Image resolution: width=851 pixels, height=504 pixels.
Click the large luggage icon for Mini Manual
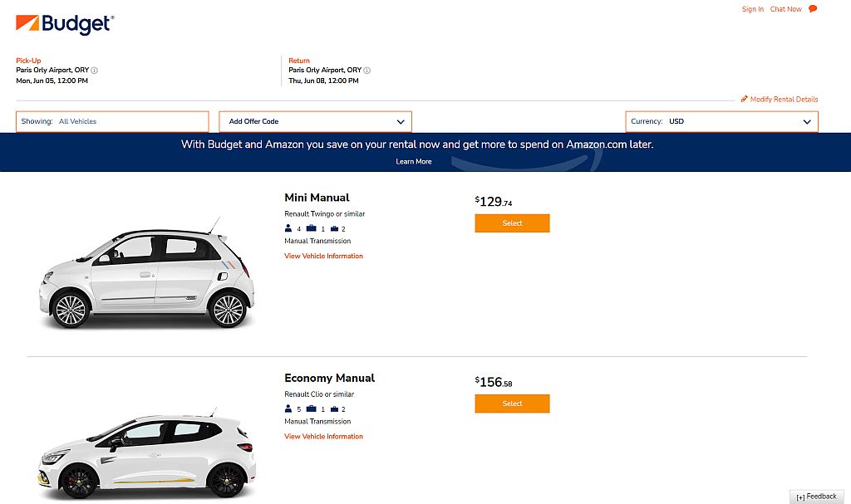pyautogui.click(x=311, y=228)
